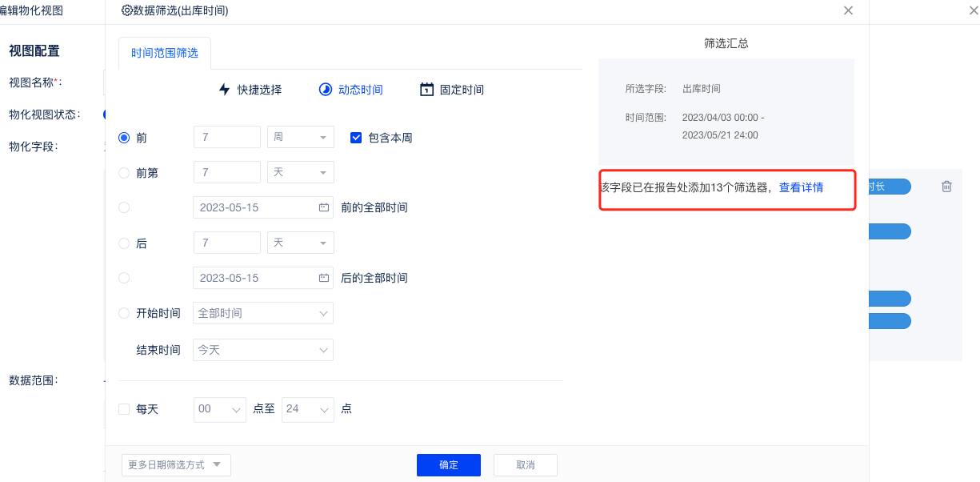The height and width of the screenshot is (482, 980).
Task: Click the fixed time calendar icon
Action: pyautogui.click(x=426, y=90)
